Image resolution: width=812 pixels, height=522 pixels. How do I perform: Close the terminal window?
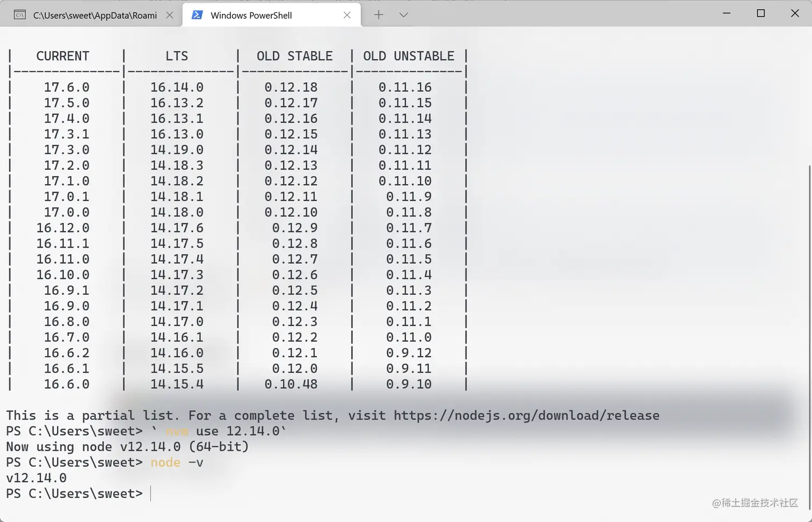[x=795, y=13]
